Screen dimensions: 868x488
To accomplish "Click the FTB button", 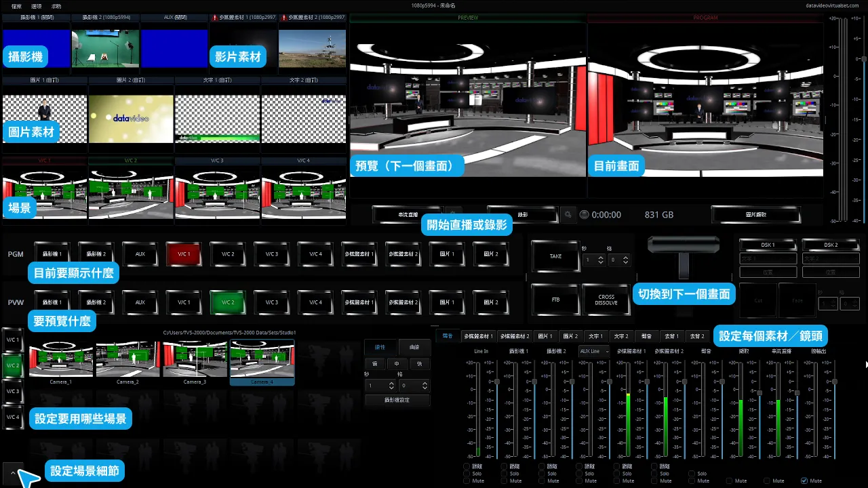I will pos(555,299).
